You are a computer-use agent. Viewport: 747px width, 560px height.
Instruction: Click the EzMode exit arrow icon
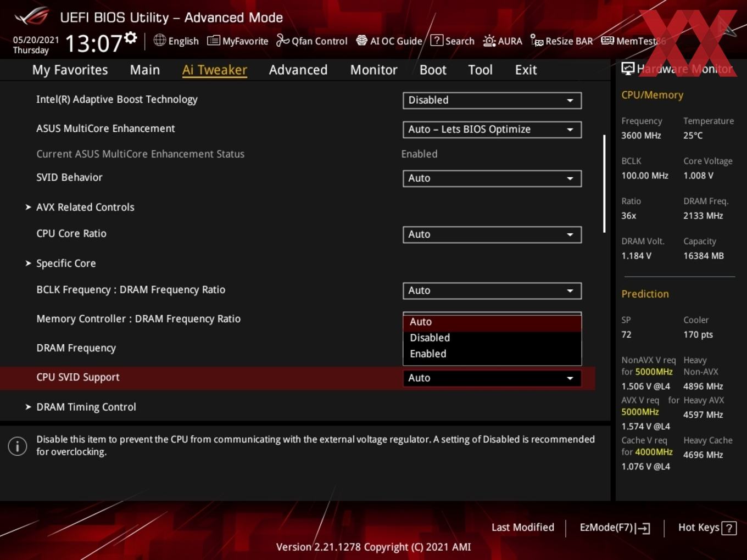643,528
